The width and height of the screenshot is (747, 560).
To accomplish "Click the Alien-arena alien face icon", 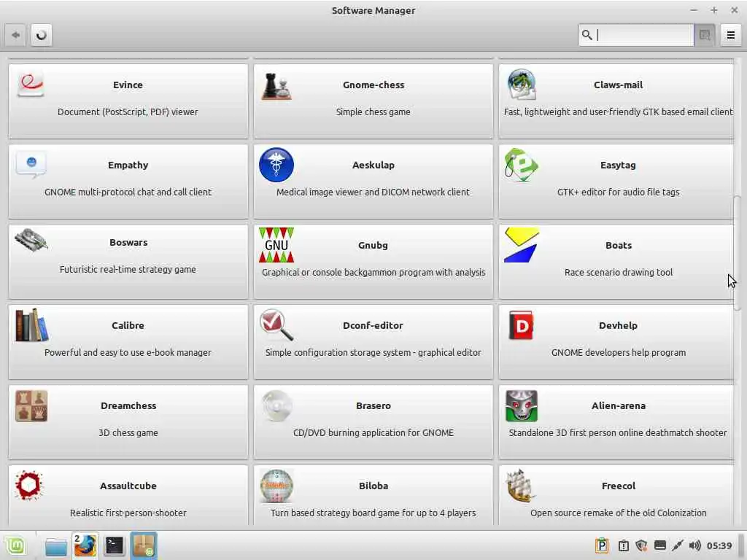I will pyautogui.click(x=521, y=405).
